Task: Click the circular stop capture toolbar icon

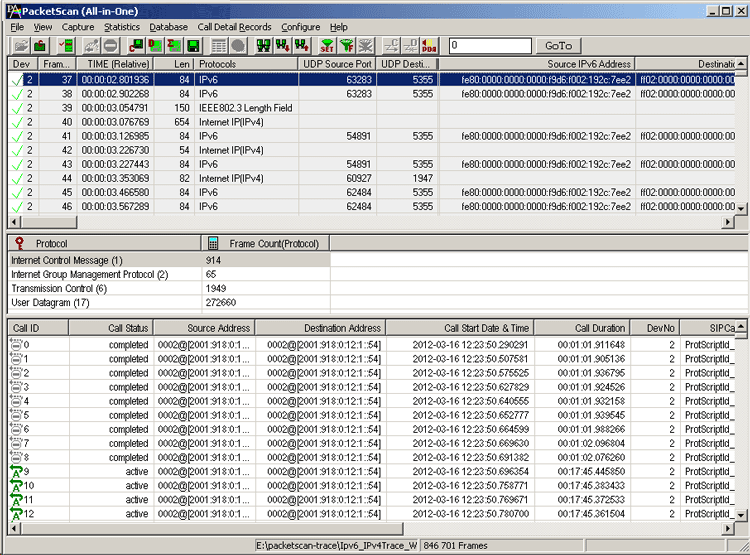Action: pyautogui.click(x=110, y=46)
